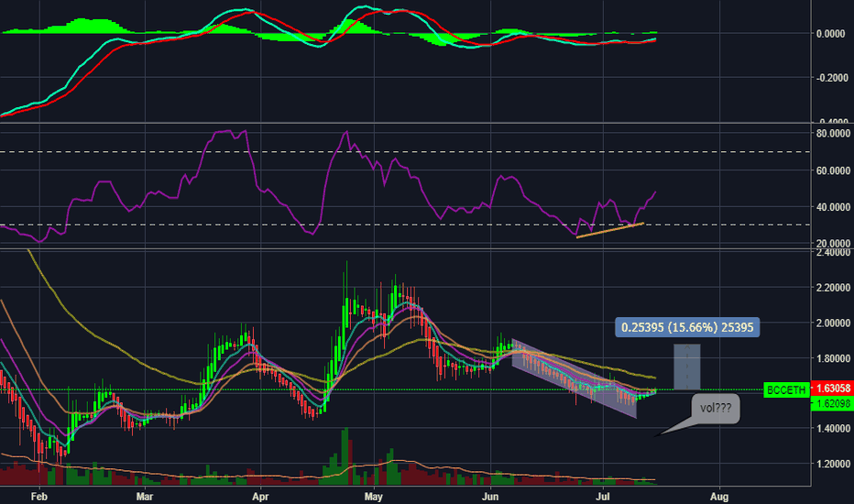Click the 0.0000 value on MACD scale
The width and height of the screenshot is (854, 504).
[x=830, y=34]
